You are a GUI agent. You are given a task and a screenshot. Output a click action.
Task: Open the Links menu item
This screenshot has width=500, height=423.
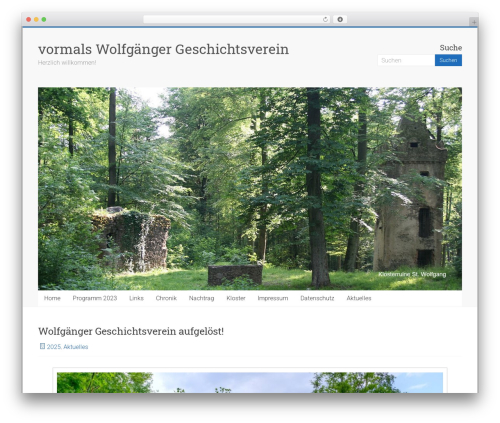point(136,298)
